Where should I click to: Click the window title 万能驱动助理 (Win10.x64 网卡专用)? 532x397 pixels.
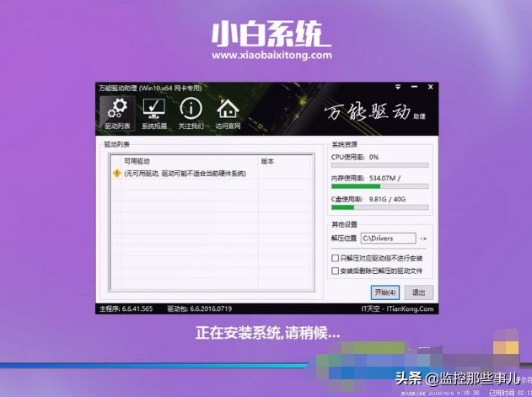point(150,89)
